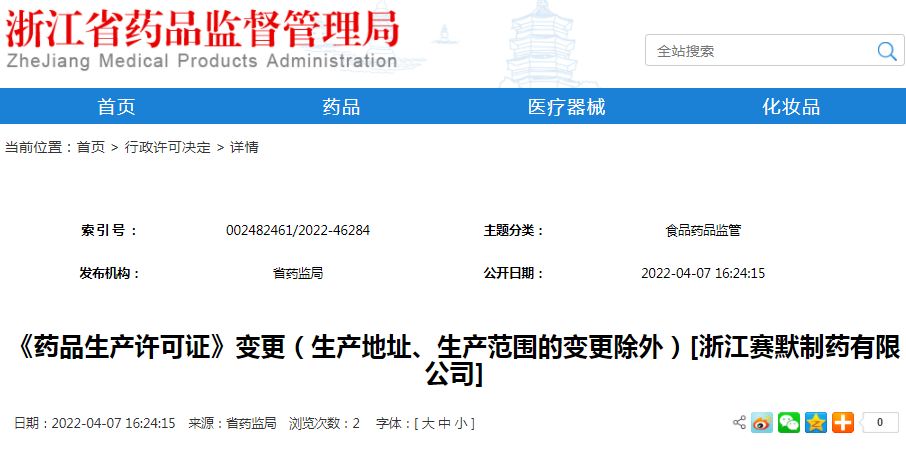Viewport: 906px width, 458px height.
Task: Set font size to 小
Action: pyautogui.click(x=461, y=423)
